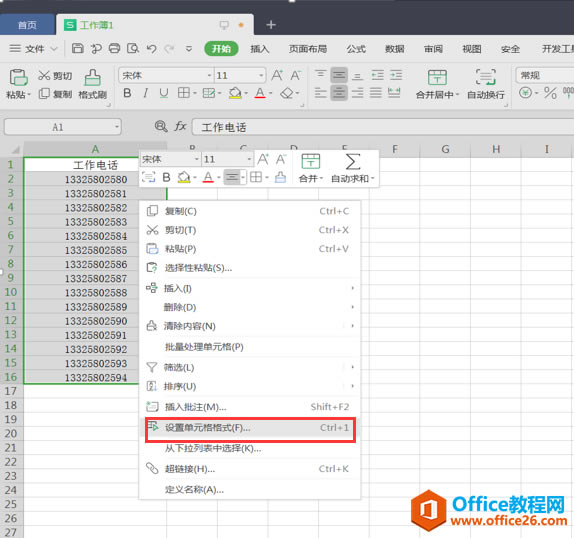Viewport: 574px width, 538px height.
Task: Click the Redo arrow icon
Action: tap(169, 48)
